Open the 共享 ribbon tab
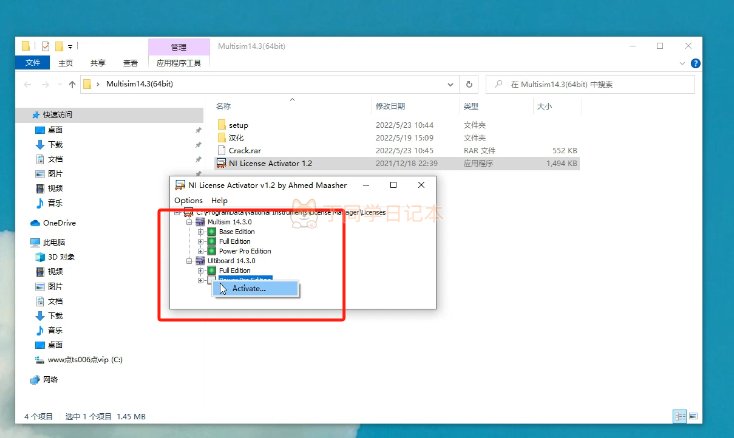The width and height of the screenshot is (734, 438). click(98, 63)
